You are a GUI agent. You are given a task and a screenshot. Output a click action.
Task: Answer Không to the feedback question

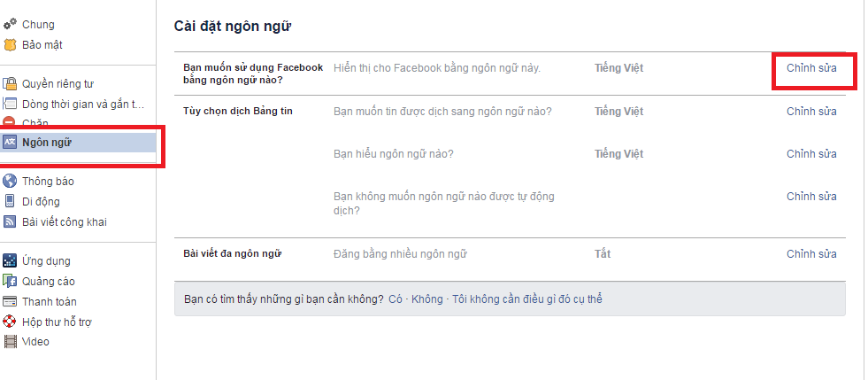click(x=426, y=299)
